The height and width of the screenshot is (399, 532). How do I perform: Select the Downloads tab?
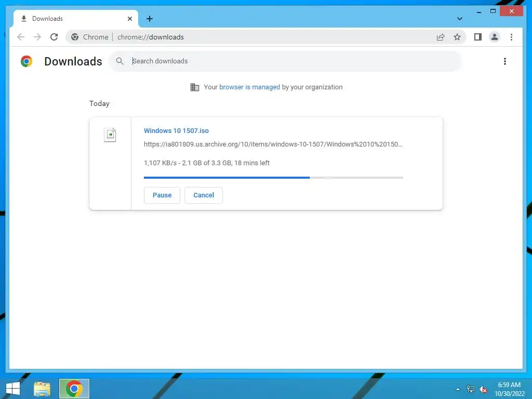coord(76,19)
